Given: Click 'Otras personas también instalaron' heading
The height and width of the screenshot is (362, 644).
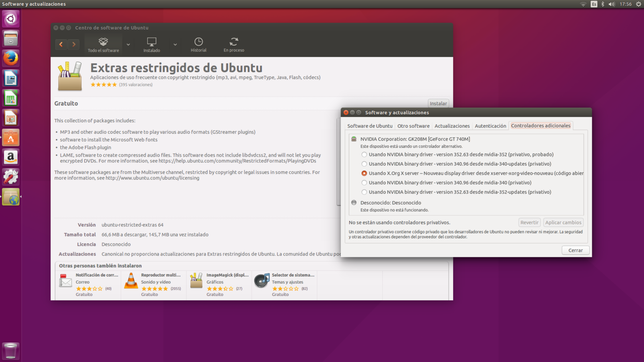Looking at the screenshot, I should [x=100, y=266].
